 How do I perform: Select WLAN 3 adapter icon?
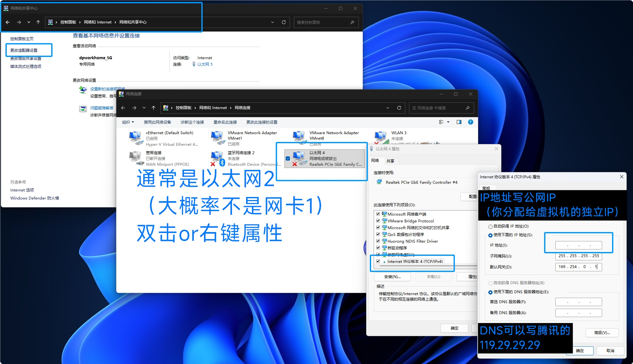[381, 137]
